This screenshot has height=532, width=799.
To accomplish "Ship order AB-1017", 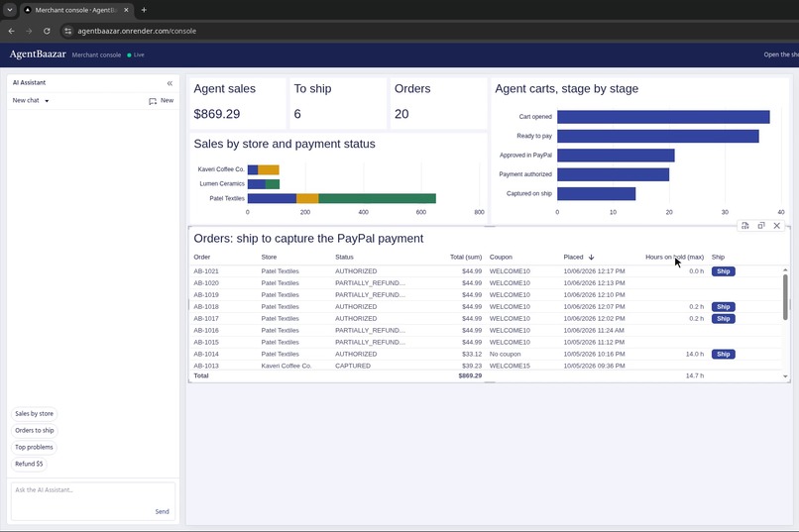I will (x=723, y=319).
